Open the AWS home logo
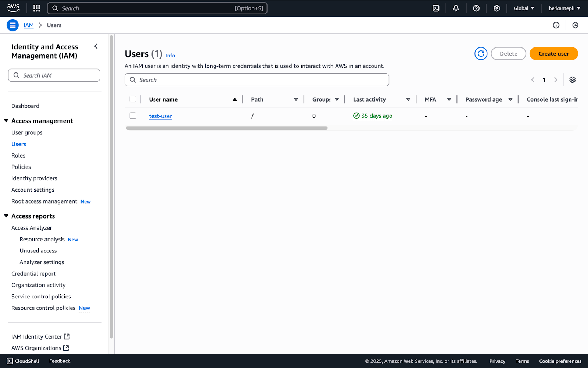This screenshot has width=588, height=368. (x=13, y=8)
